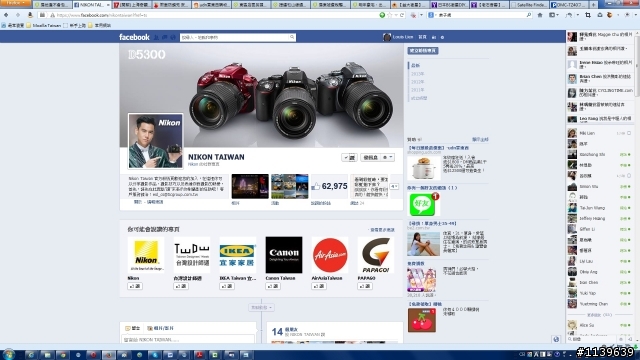Open friend requests icon in Facebook header
The image size is (640, 360).
click(156, 37)
